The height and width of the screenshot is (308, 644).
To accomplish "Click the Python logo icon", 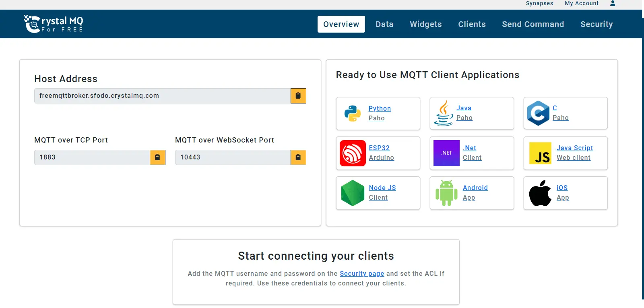I will pyautogui.click(x=353, y=114).
